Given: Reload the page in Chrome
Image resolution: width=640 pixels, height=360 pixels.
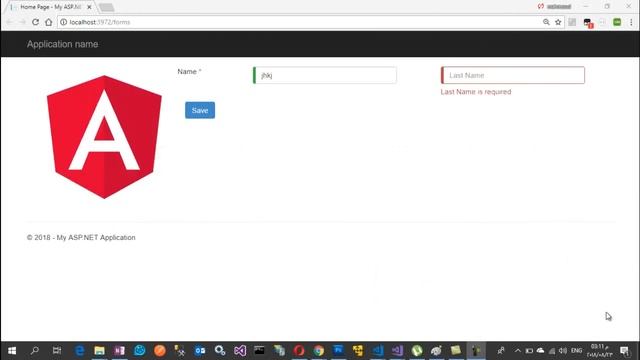Looking at the screenshot, I should [36, 22].
